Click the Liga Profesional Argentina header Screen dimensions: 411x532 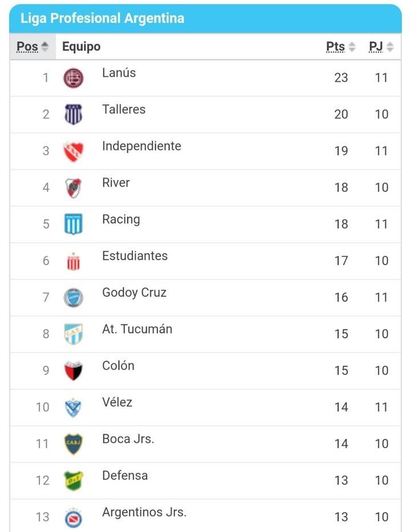(103, 18)
